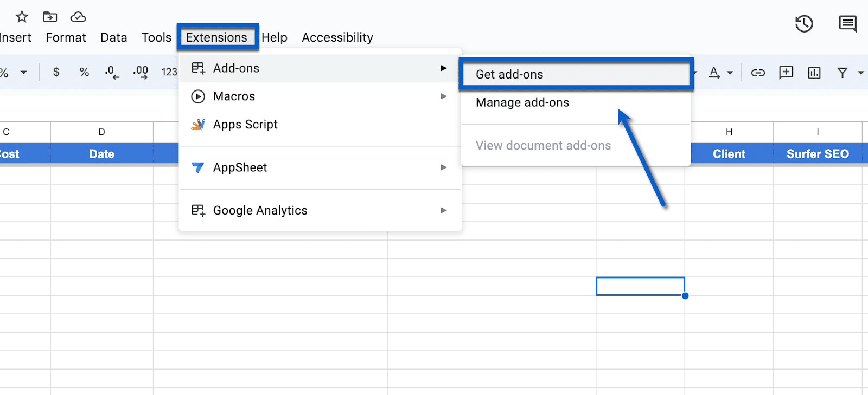Choose Manage add-ons
The height and width of the screenshot is (395, 868).
click(522, 102)
